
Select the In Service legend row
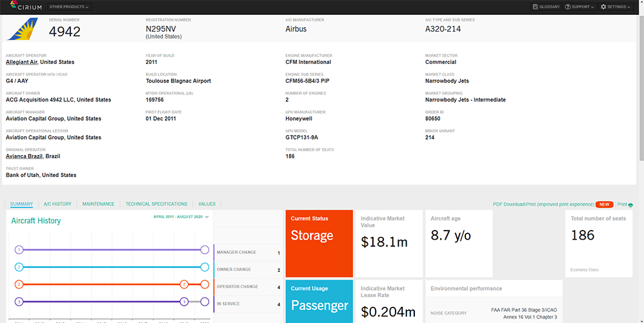[x=248, y=304]
